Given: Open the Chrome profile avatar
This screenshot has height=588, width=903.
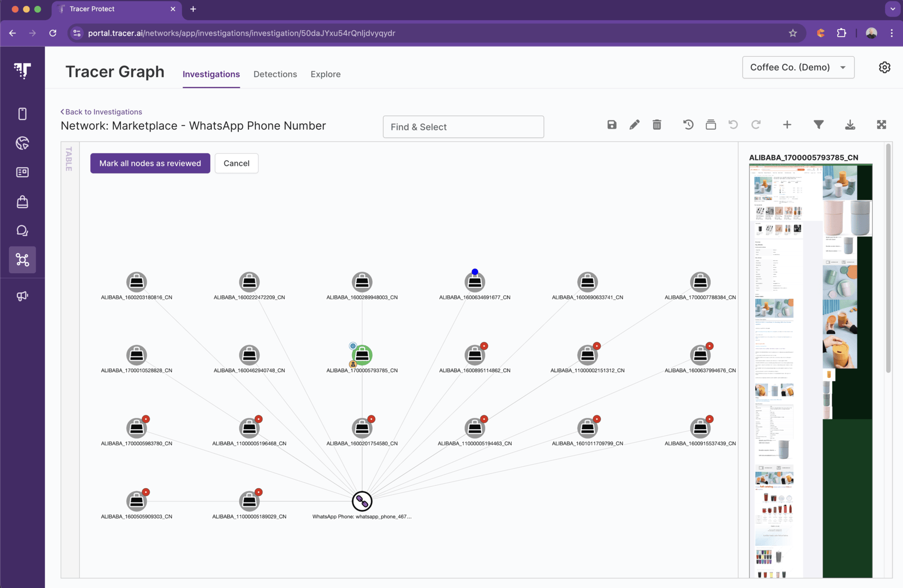Looking at the screenshot, I should coord(871,33).
